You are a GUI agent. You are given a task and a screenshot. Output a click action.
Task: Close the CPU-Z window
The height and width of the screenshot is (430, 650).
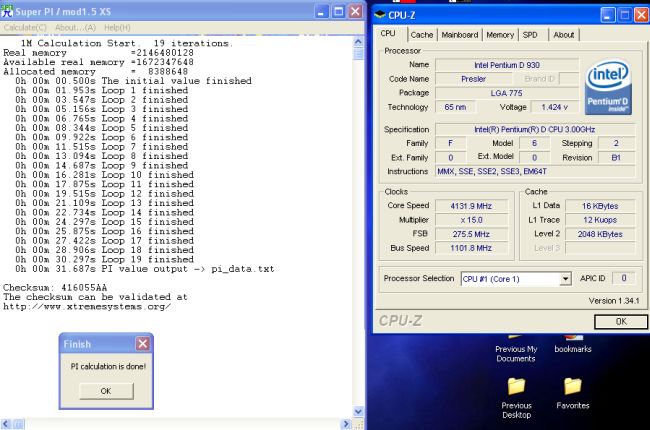(x=641, y=15)
